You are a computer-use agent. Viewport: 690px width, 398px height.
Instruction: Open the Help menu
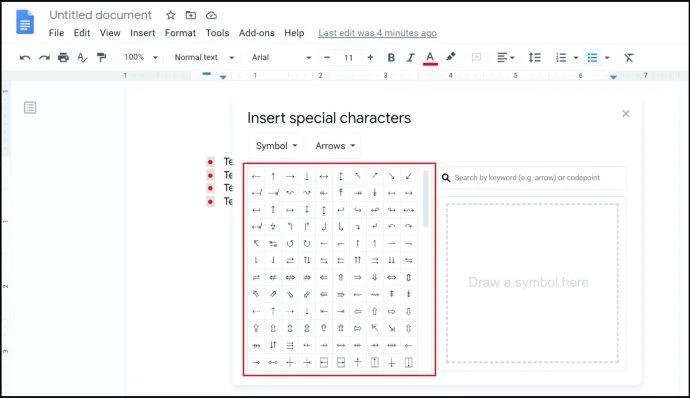[294, 33]
